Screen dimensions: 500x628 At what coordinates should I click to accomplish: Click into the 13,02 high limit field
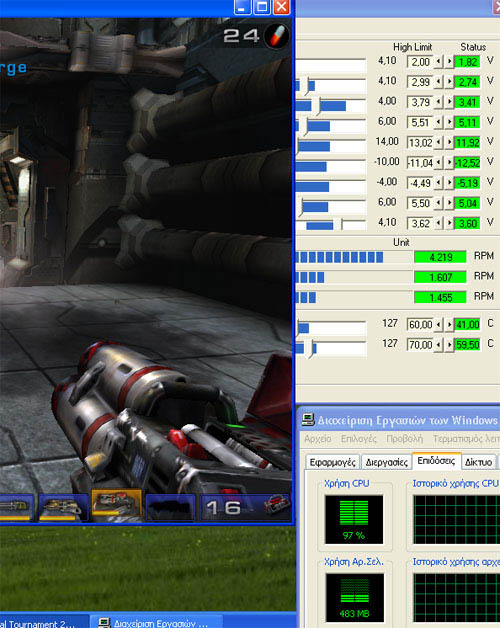point(420,143)
